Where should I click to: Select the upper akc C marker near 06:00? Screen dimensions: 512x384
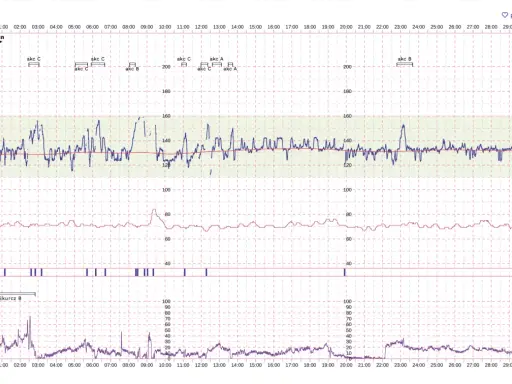(x=98, y=61)
